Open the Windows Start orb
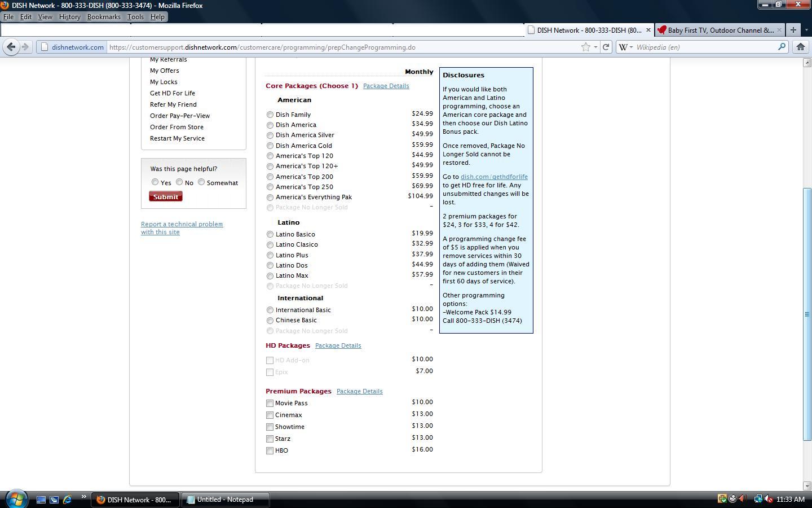 pos(15,499)
